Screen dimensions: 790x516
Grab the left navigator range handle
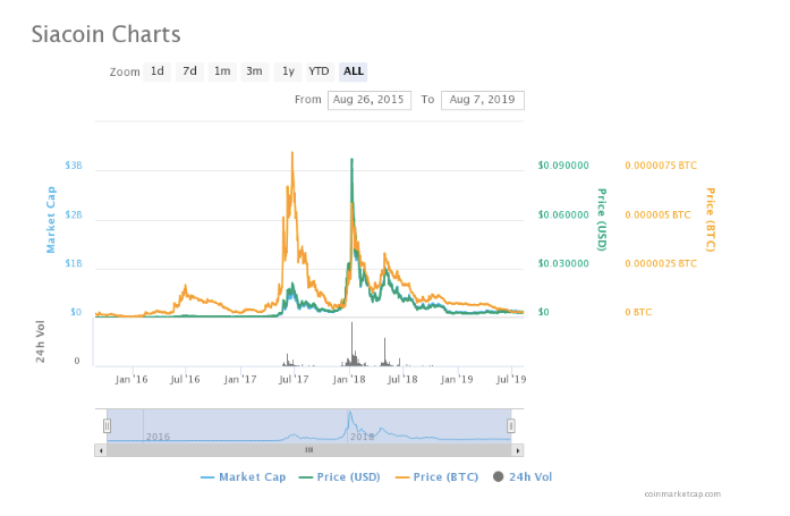(x=107, y=426)
